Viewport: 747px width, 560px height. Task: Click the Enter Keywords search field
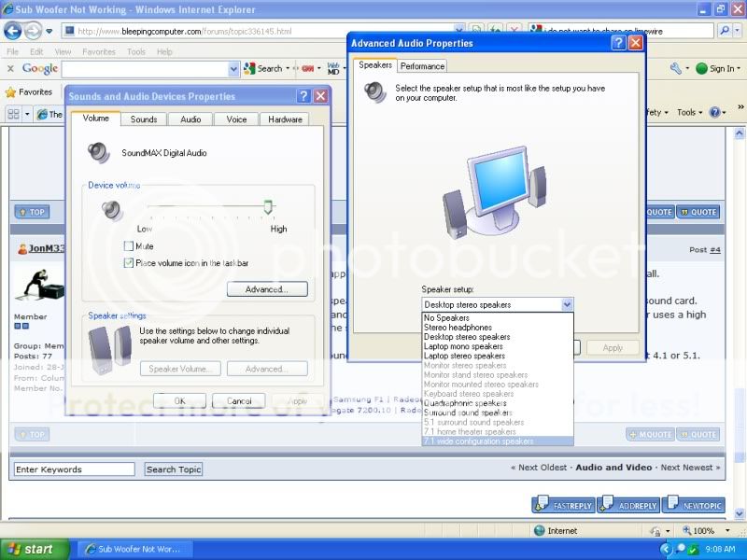point(75,469)
